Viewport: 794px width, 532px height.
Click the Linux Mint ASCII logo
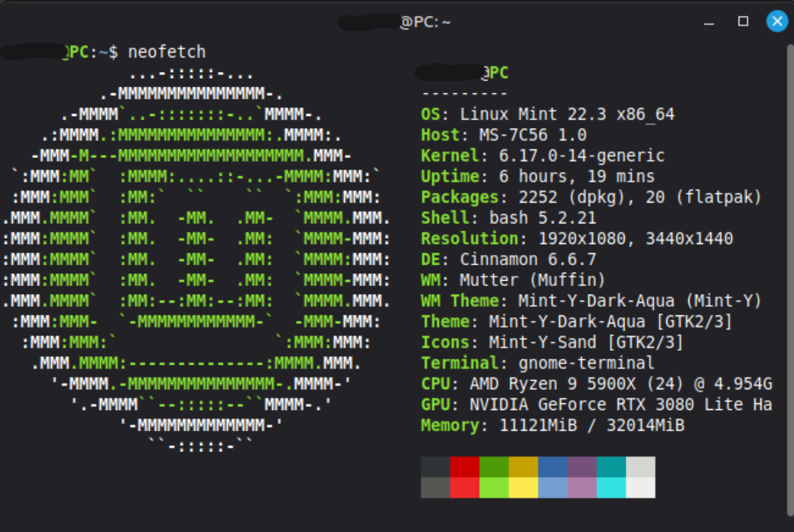coord(196,260)
